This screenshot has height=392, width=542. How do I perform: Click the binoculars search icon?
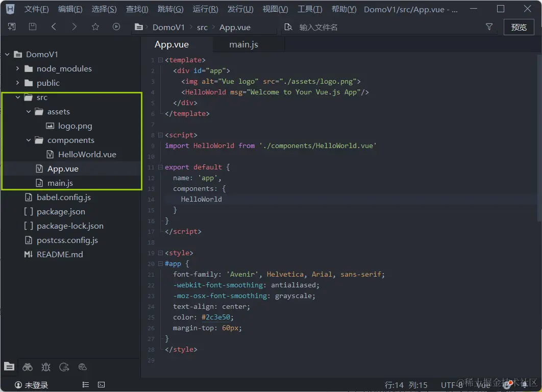point(28,367)
